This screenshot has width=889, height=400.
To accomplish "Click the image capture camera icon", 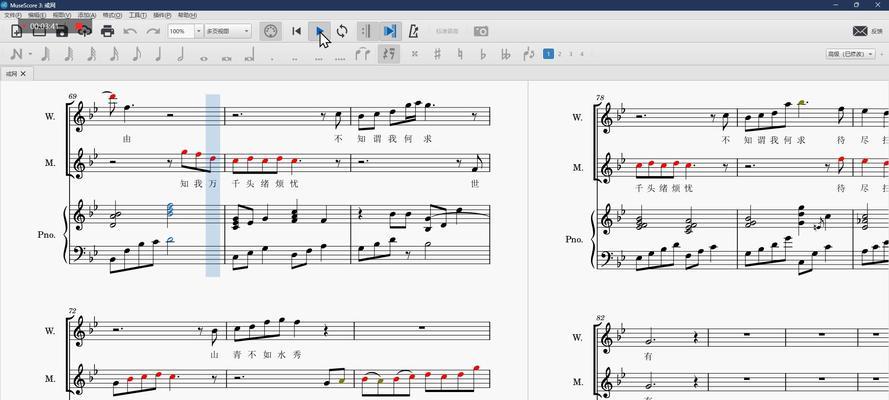I will [x=481, y=31].
